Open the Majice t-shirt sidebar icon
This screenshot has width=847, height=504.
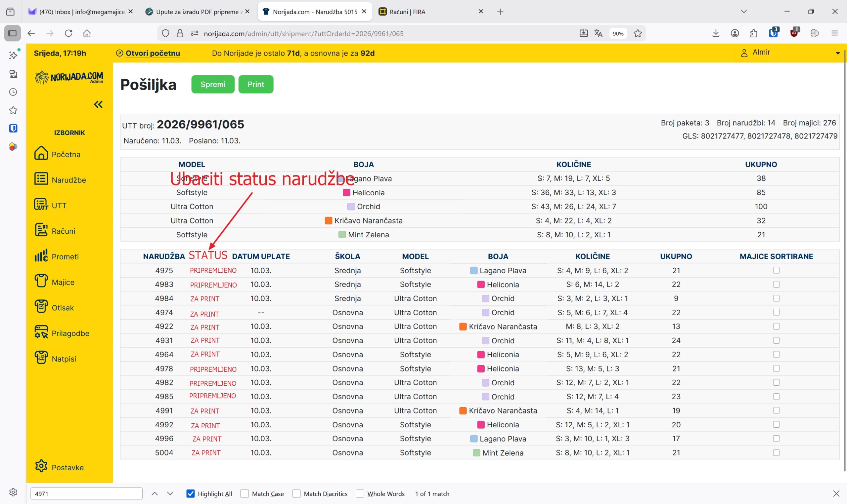(x=41, y=281)
